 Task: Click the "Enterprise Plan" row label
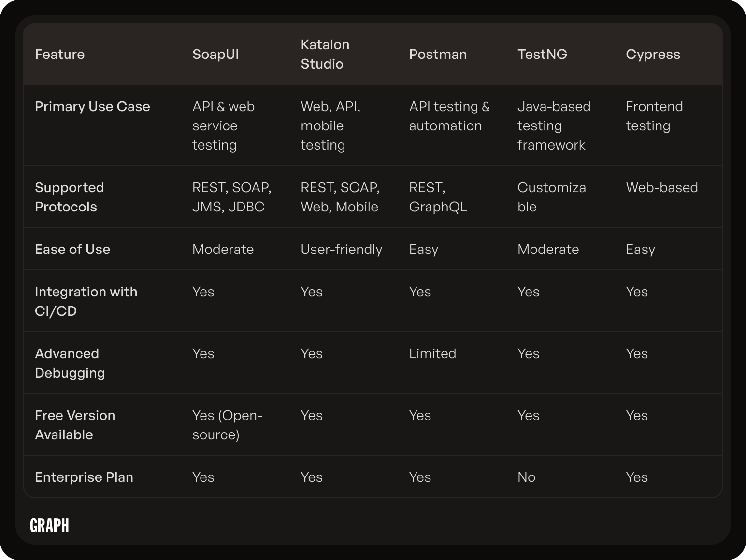pos(84,477)
